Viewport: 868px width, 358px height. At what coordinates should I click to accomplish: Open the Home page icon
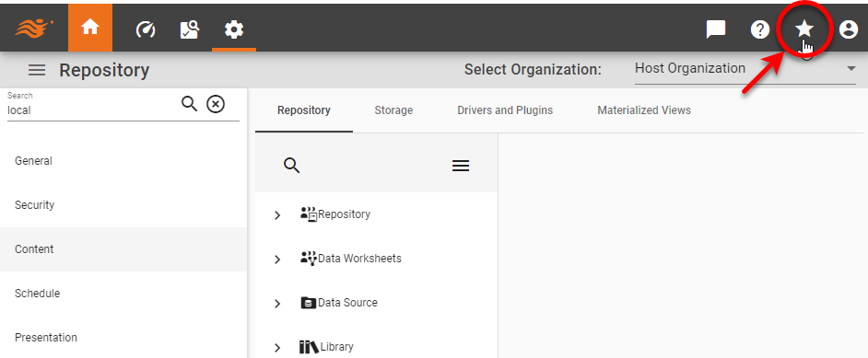(x=89, y=28)
